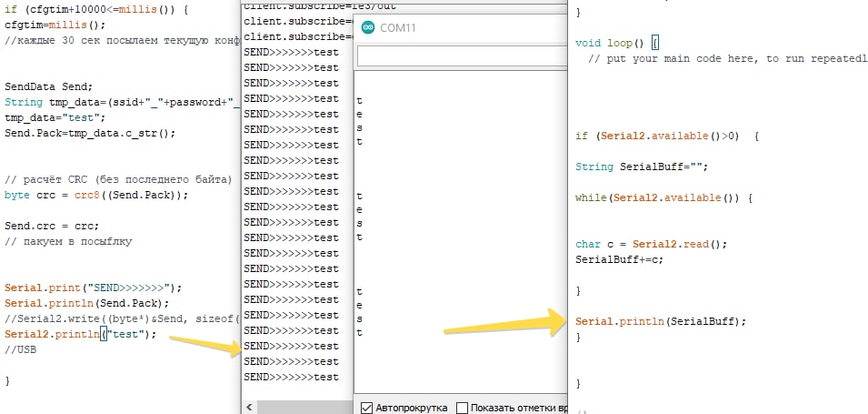Click the Arduino icon in the COM11 title bar
The image size is (868, 414).
coord(367,27)
